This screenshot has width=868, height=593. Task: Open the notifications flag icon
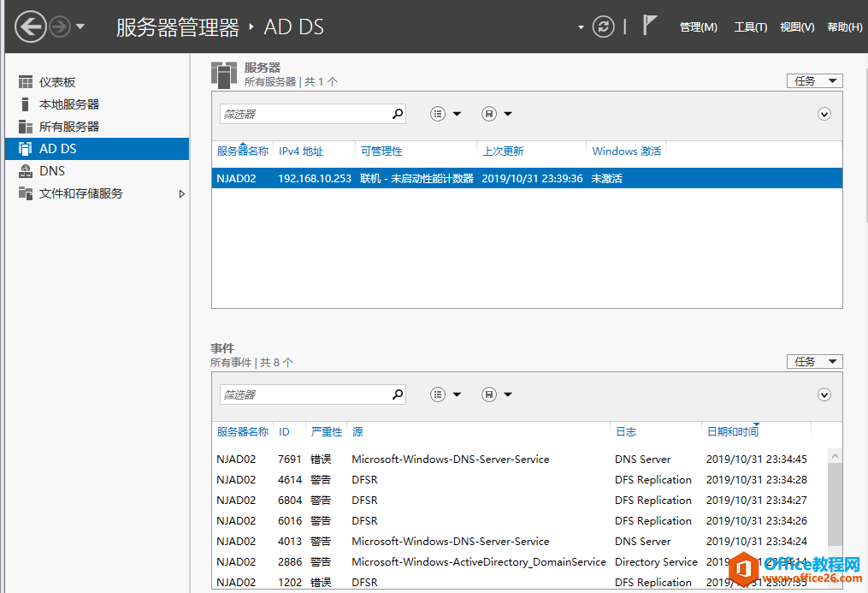pos(650,26)
